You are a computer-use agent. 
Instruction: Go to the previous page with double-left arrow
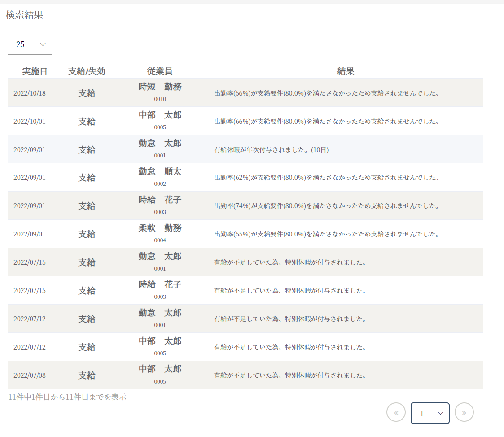click(396, 412)
